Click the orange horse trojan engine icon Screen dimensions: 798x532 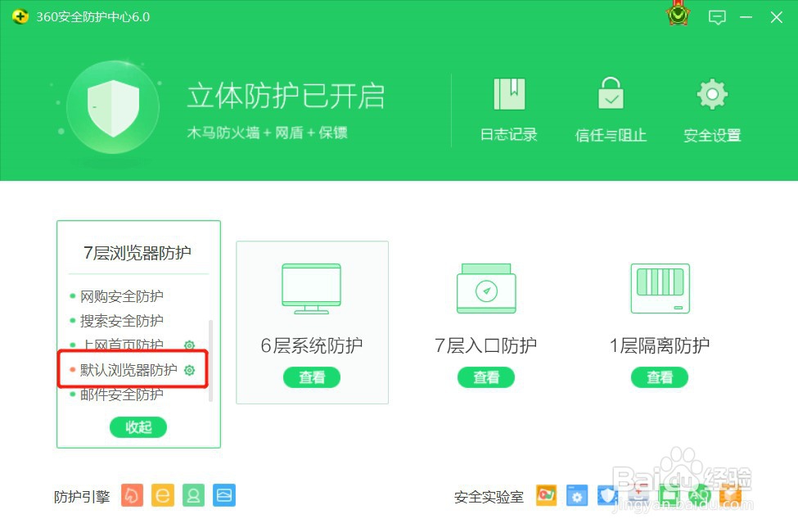click(132, 495)
